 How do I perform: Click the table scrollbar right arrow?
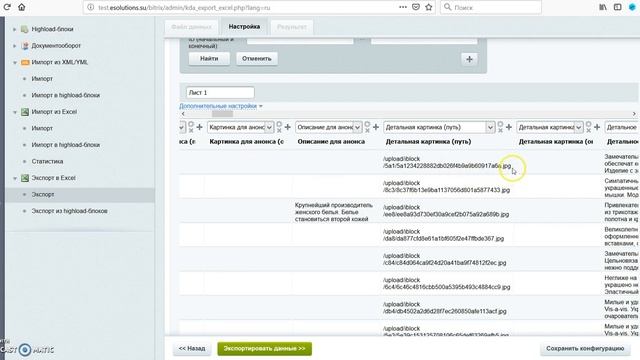point(634,114)
